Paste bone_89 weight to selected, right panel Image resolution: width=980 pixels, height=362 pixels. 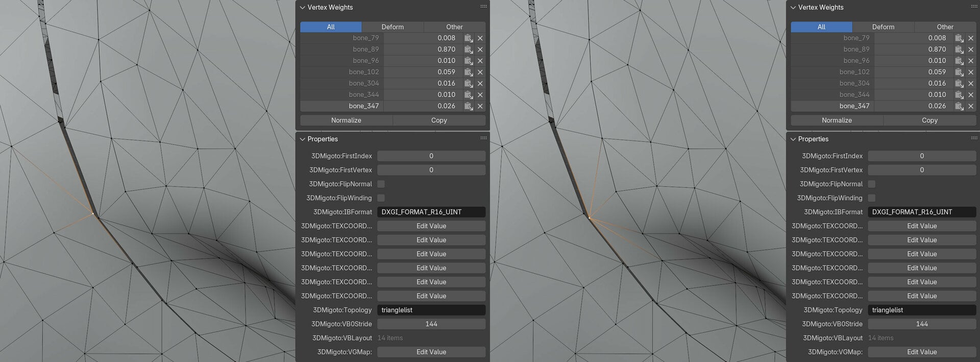point(959,50)
